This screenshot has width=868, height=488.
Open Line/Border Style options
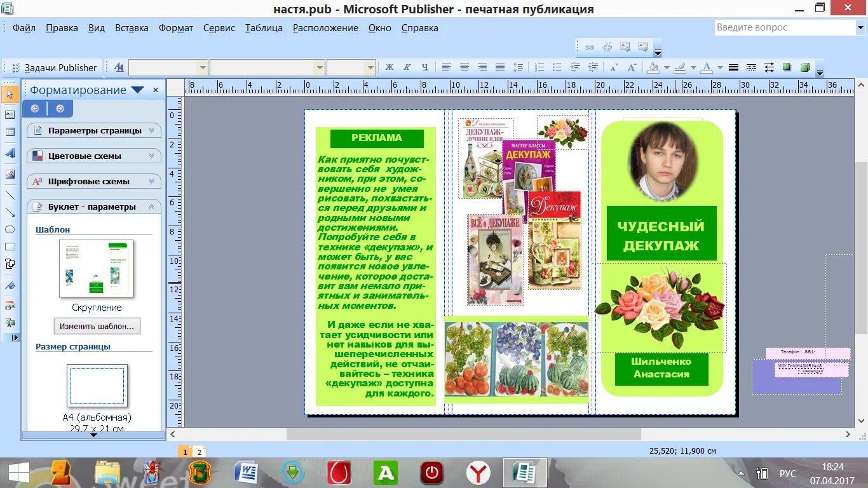click(x=733, y=67)
